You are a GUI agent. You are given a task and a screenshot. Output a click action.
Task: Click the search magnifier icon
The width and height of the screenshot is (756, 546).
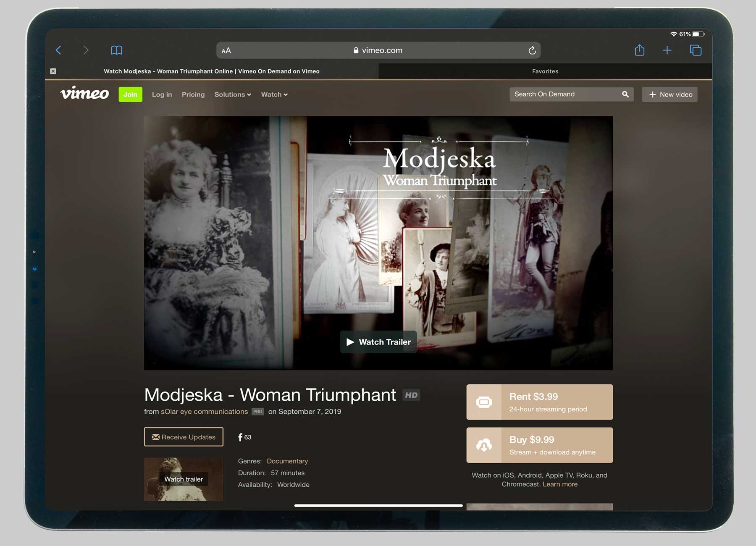[625, 94]
